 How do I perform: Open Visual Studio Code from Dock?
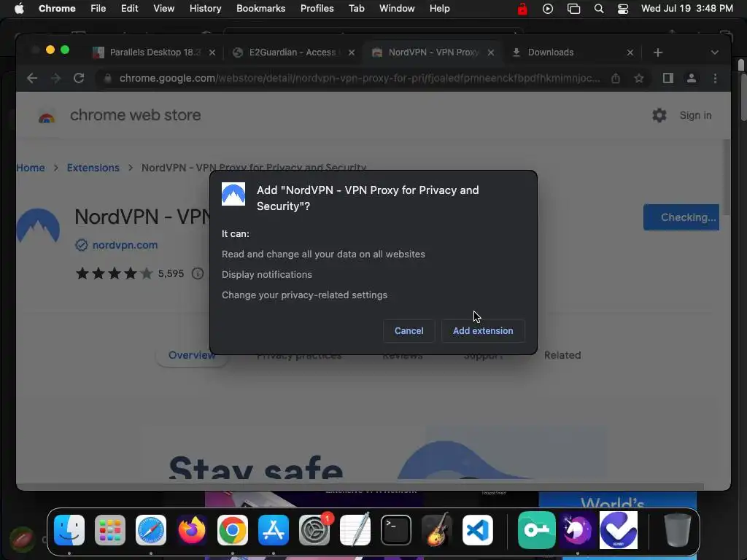(x=478, y=530)
